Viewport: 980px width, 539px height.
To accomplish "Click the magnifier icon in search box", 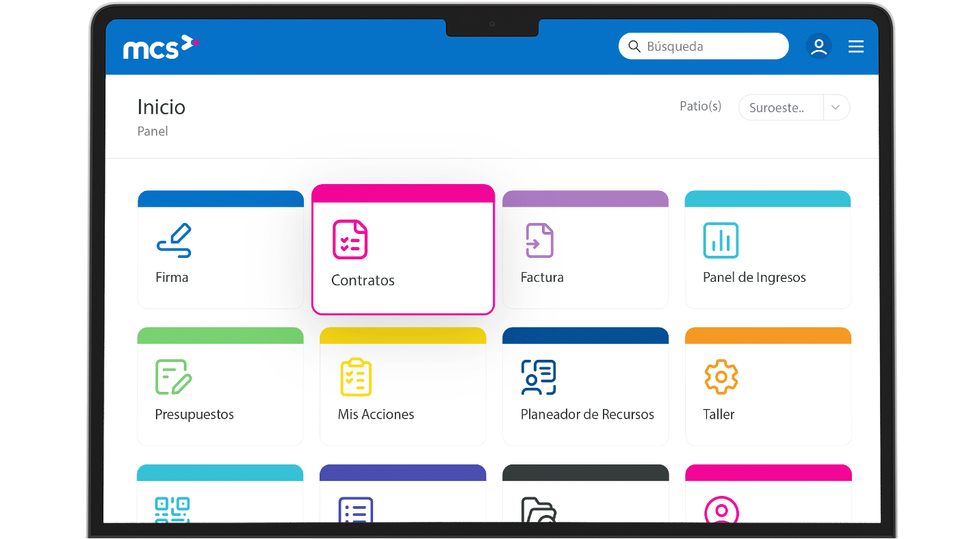I will [x=634, y=47].
